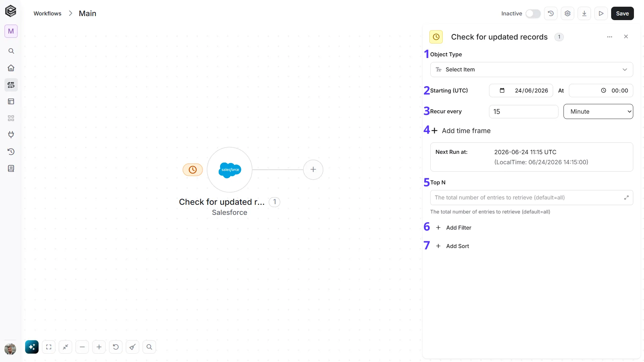This screenshot has width=644, height=362.
Task: Open the apps grid sidebar icon
Action: coord(11,118)
